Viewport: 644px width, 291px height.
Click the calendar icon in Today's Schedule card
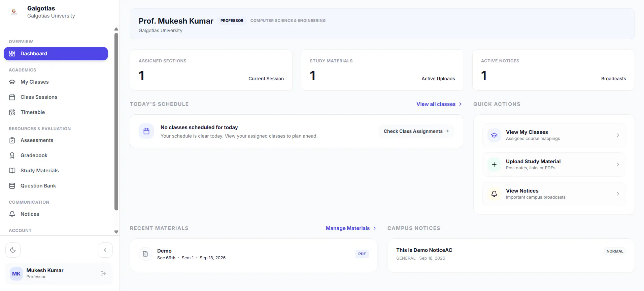click(146, 131)
